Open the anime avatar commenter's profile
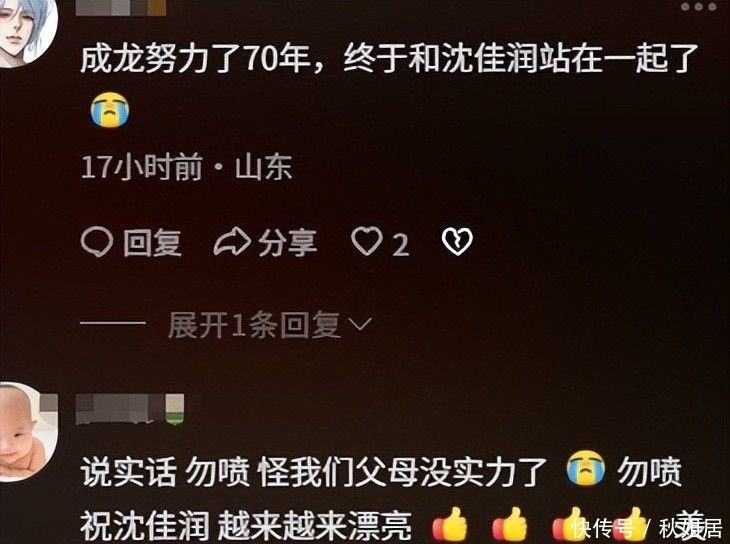The image size is (730, 544). (26, 30)
